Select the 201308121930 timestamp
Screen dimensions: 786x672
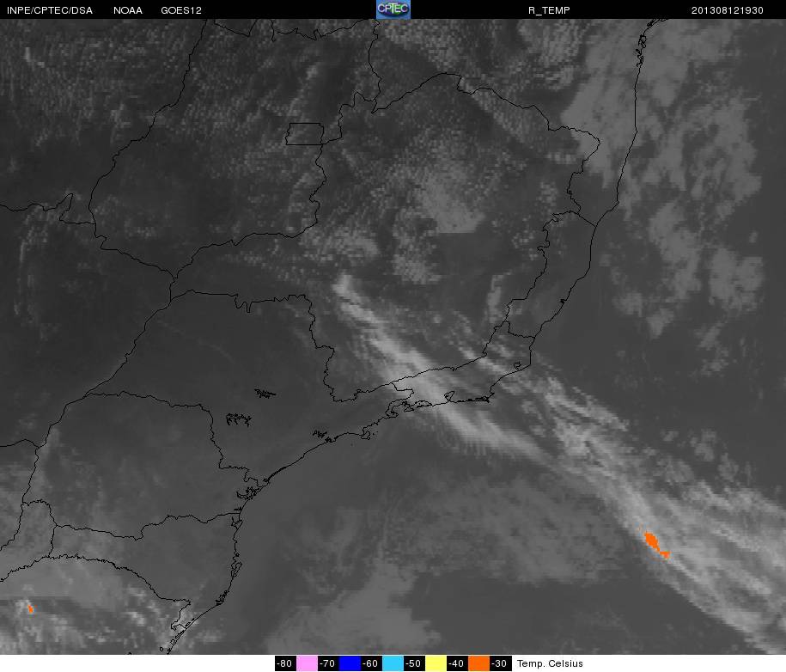(728, 10)
